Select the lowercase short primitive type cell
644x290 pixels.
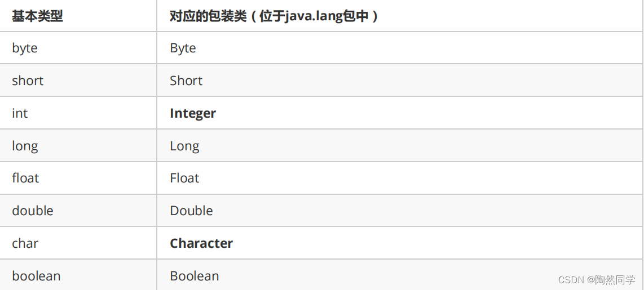point(28,81)
